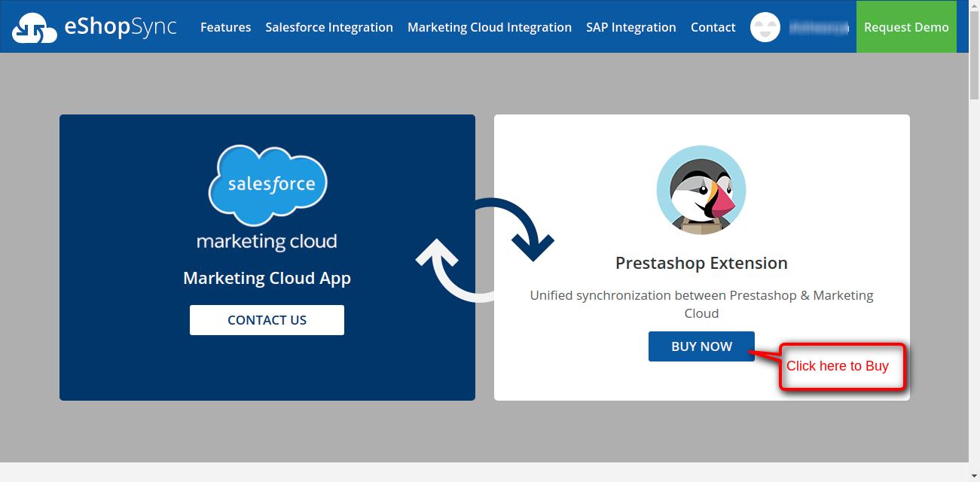
Task: Open Marketing Cloud Integration menu
Action: (x=489, y=27)
